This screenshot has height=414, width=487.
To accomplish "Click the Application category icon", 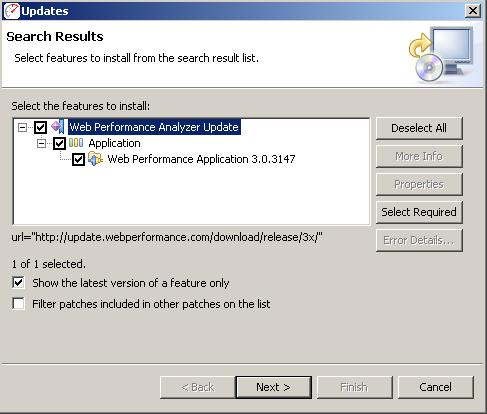I will pos(76,143).
